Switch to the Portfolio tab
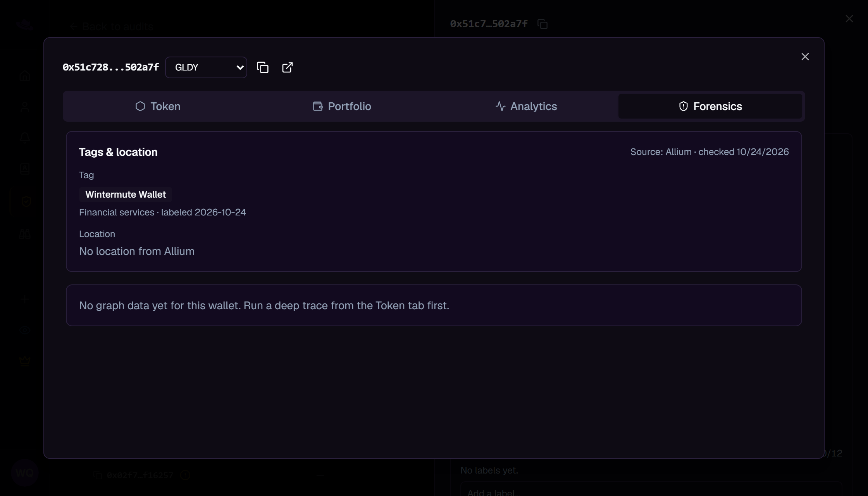Viewport: 868px width, 496px height. [x=342, y=106]
